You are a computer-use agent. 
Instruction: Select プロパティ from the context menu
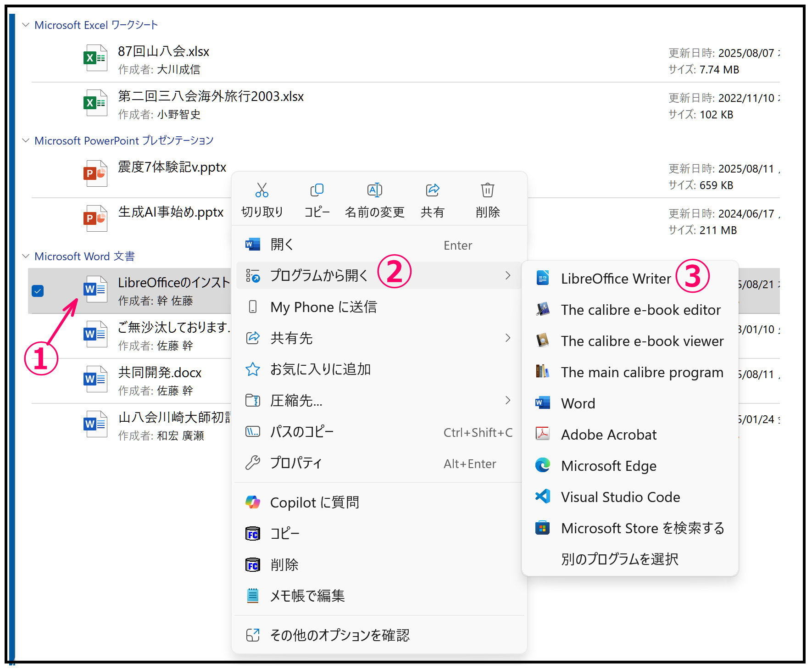tap(296, 463)
